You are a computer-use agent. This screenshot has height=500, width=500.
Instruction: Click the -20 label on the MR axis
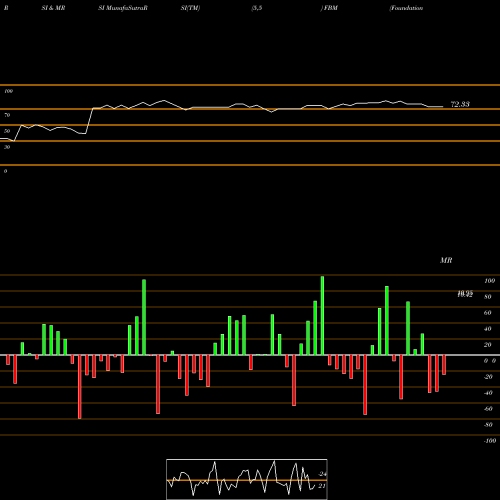(x=488, y=377)
